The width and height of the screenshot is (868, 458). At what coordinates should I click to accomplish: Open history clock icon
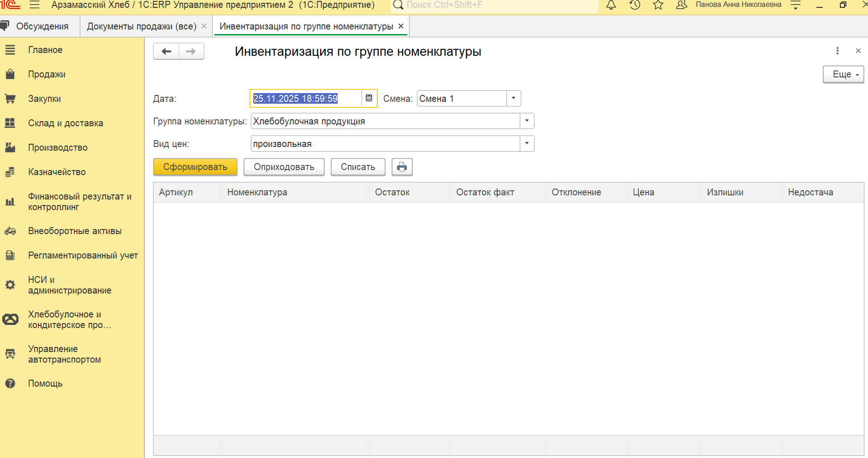point(635,5)
